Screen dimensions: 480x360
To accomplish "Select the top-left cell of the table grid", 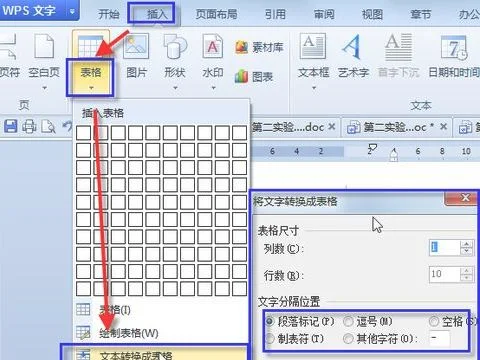I will pos(83,133).
